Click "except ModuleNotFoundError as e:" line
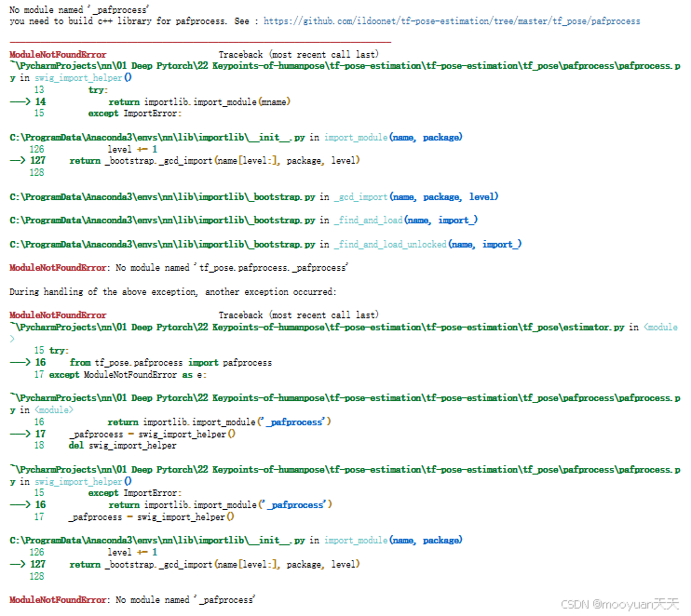The width and height of the screenshot is (691, 616). pyautogui.click(x=128, y=375)
